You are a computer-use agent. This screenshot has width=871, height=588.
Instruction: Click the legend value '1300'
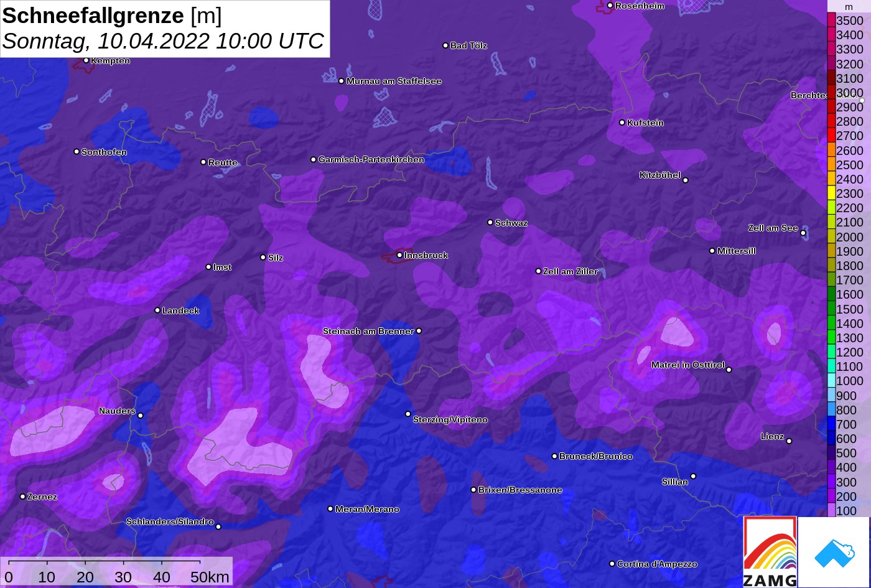pos(850,338)
